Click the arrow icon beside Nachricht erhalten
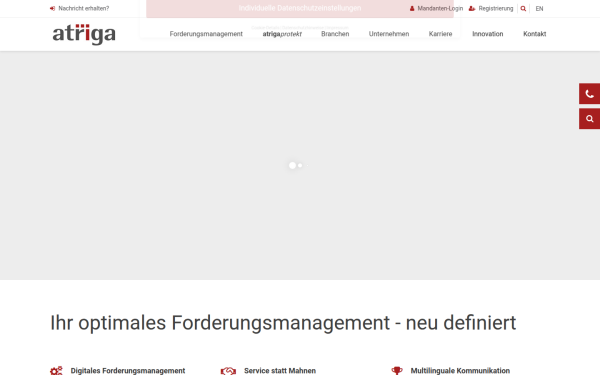 [52, 8]
